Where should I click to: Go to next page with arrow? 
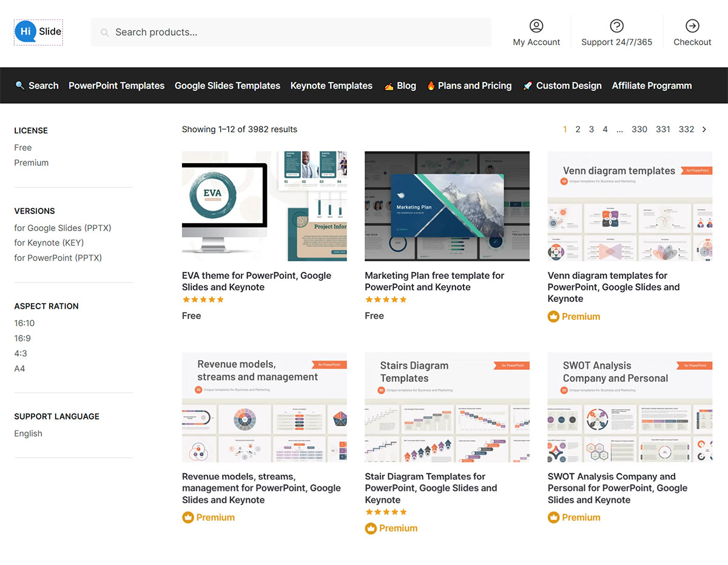tap(704, 129)
